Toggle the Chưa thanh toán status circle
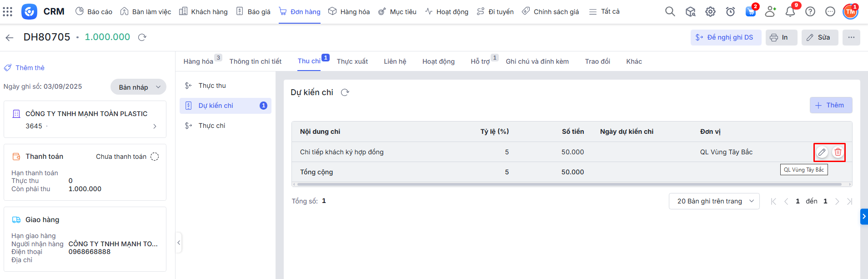868x279 pixels. 155,157
